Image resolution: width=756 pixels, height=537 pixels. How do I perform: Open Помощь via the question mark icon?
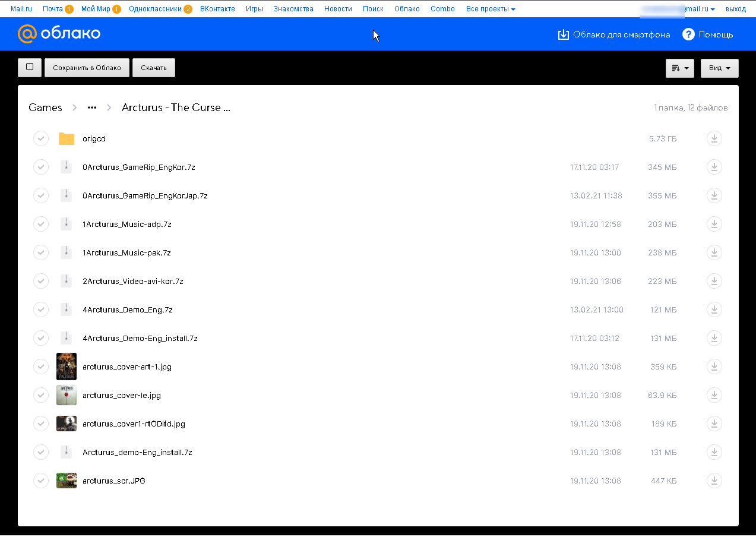688,34
